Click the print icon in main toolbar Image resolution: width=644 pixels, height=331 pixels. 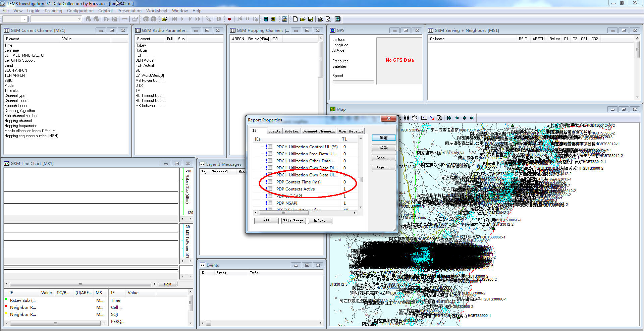click(320, 19)
